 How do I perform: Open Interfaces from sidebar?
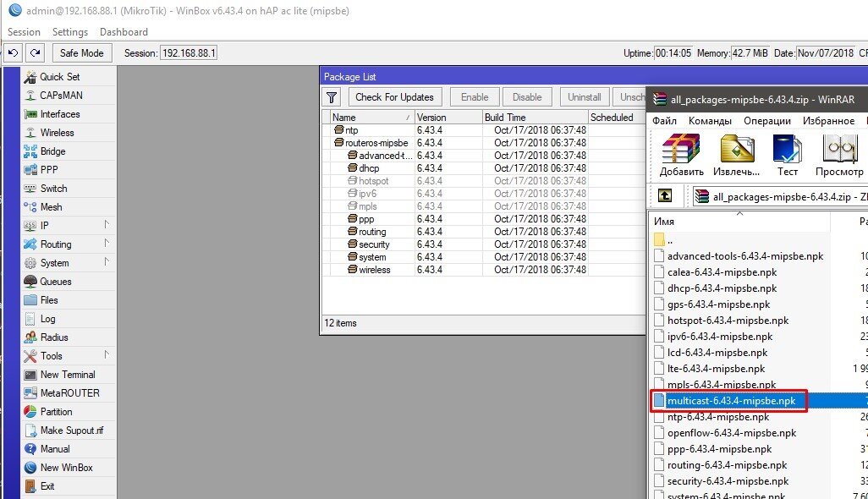[x=69, y=114]
